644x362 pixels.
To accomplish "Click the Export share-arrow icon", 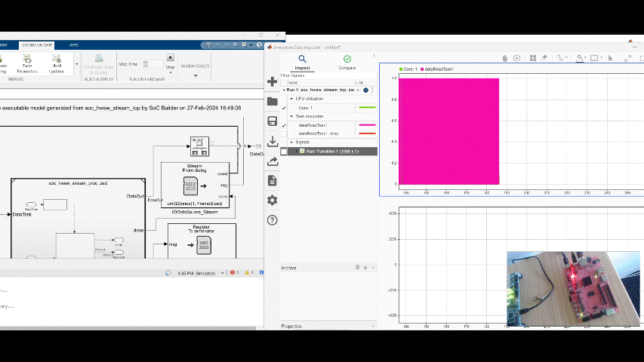I will [273, 161].
